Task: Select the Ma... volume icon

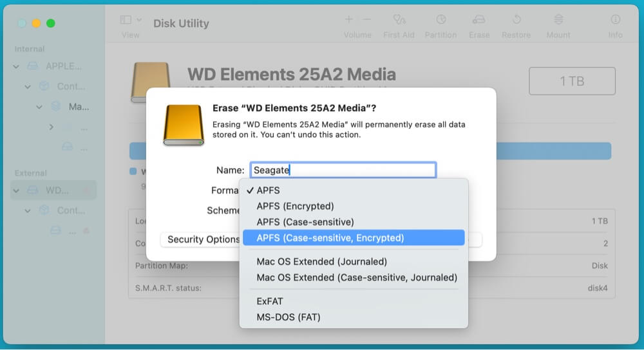Action: (56, 107)
